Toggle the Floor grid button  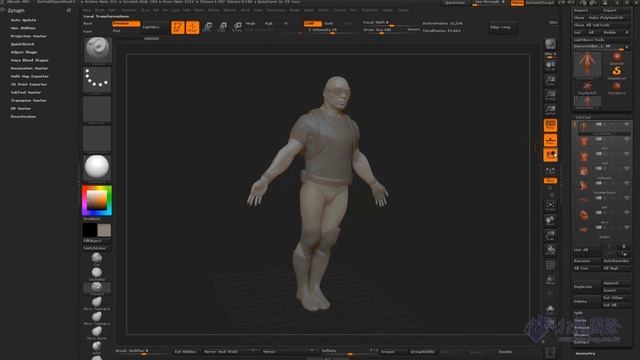click(550, 140)
